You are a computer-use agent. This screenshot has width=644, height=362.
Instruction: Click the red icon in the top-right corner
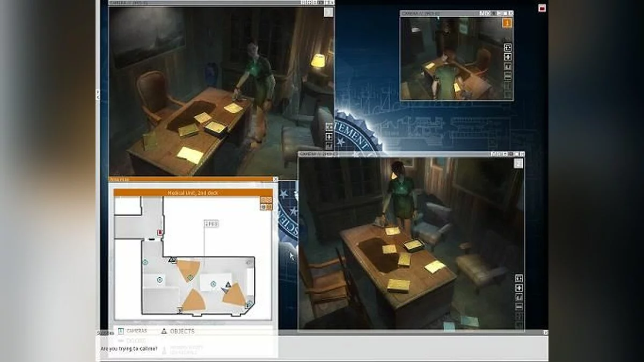[541, 8]
